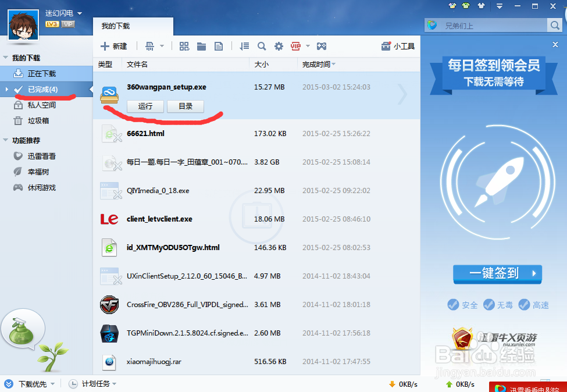The width and height of the screenshot is (567, 392).
Task: Select the rainbow colored shirt skin icon
Action: [452, 6]
